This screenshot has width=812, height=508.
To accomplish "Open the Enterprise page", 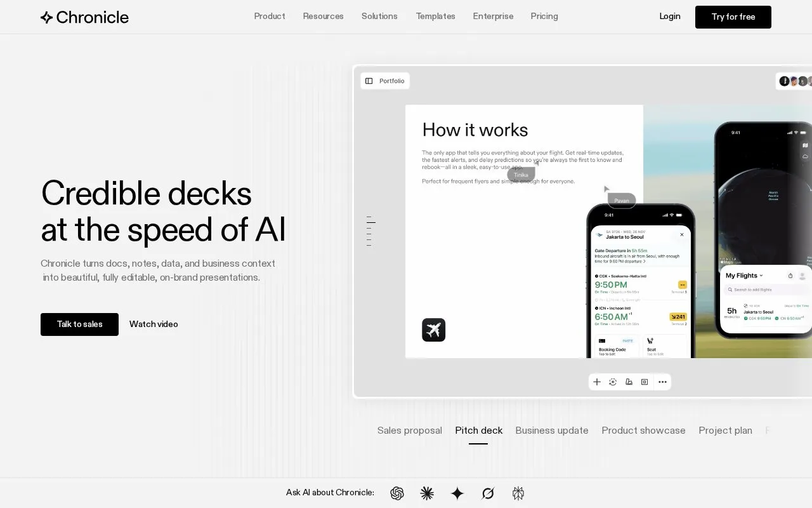I will coord(493,17).
